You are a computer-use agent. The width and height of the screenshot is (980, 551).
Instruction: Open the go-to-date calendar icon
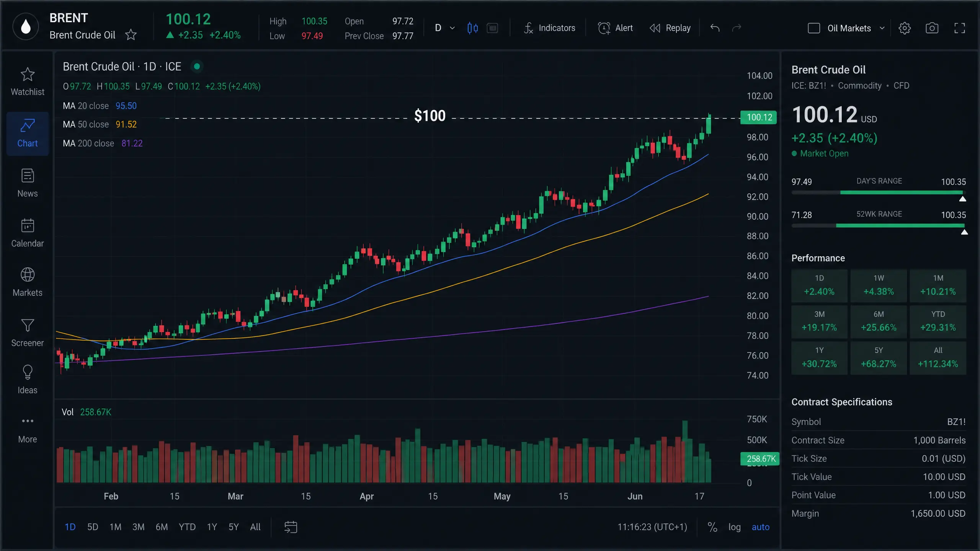pos(291,527)
